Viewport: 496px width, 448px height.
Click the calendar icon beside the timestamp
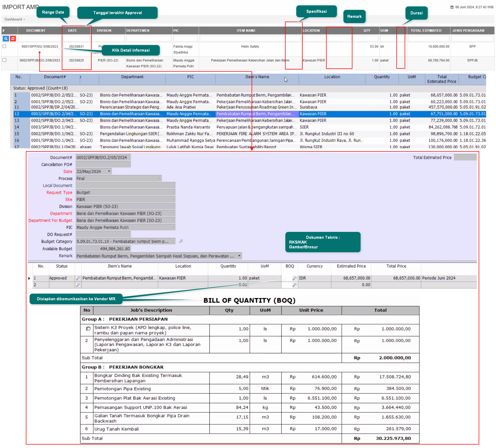452,7
